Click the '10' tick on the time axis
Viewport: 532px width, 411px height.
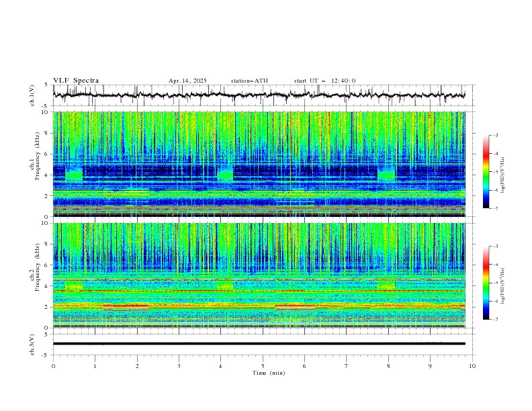472,366
